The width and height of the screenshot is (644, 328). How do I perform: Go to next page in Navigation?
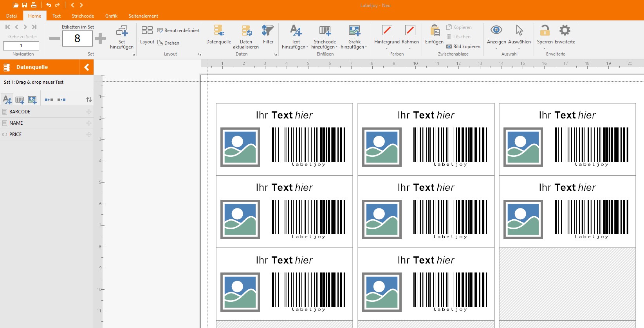click(x=25, y=27)
